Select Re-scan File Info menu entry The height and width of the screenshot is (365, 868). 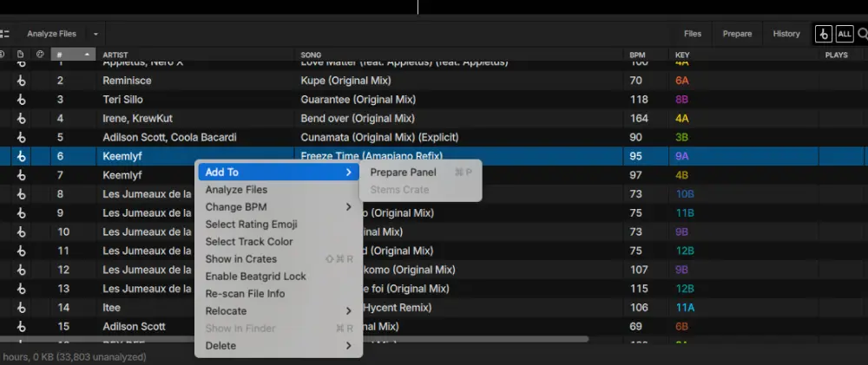245,294
